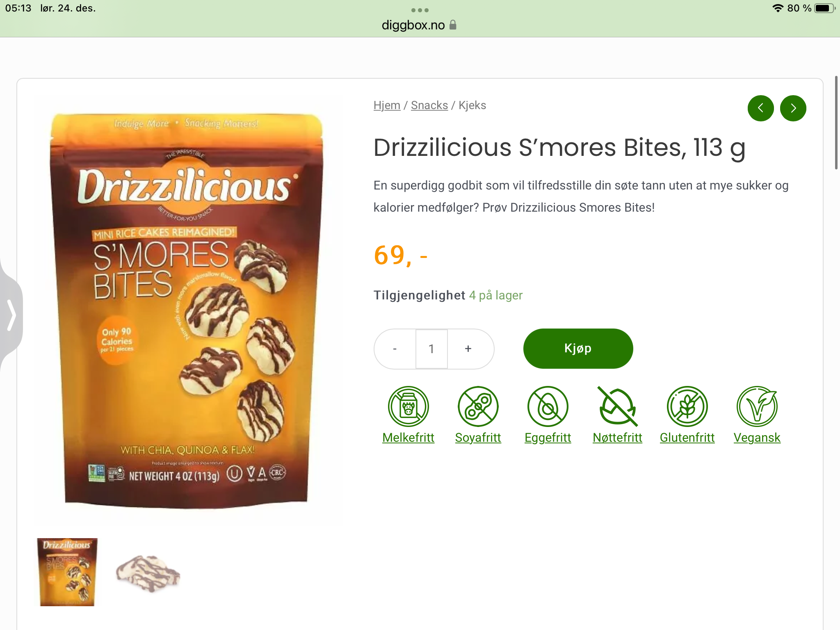Click the Vegansk leaf icon
This screenshot has width=840, height=630.
pyautogui.click(x=757, y=406)
